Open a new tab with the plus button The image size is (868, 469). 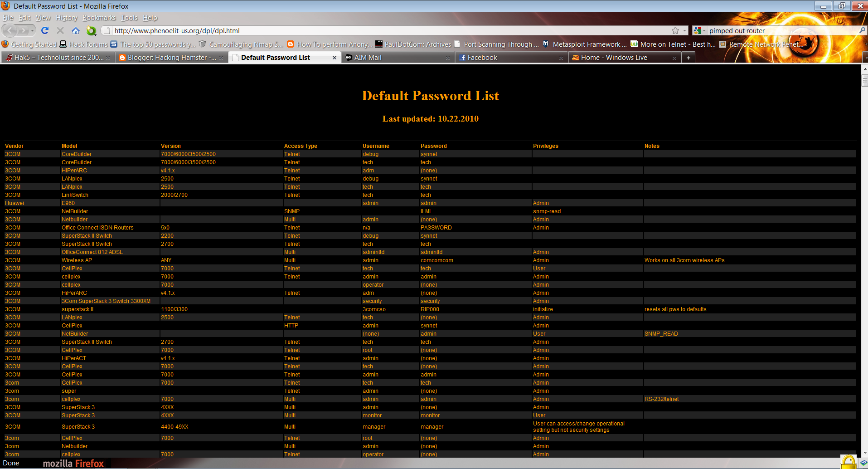(688, 57)
